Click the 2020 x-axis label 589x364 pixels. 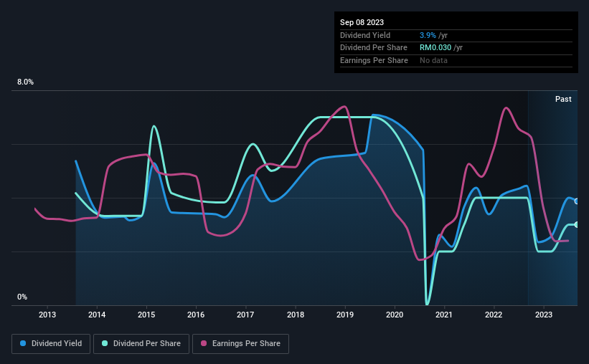coord(395,315)
